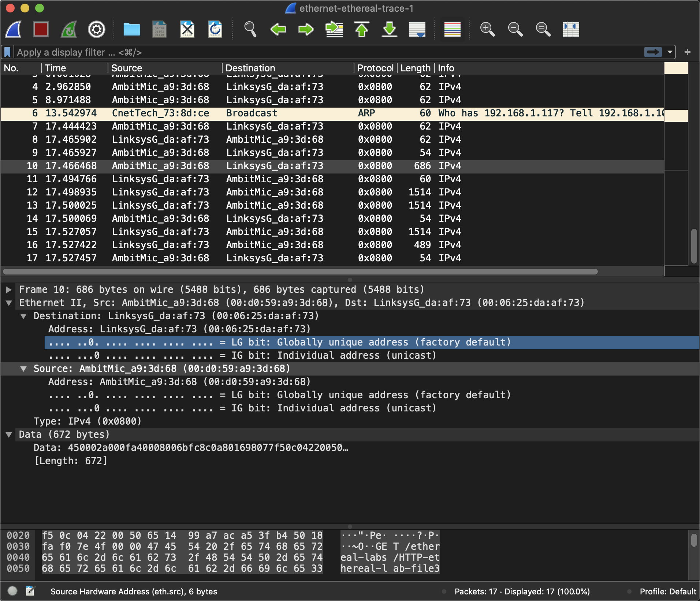This screenshot has width=700, height=601.
Task: Restart the current capture with green fin
Action: pyautogui.click(x=69, y=29)
